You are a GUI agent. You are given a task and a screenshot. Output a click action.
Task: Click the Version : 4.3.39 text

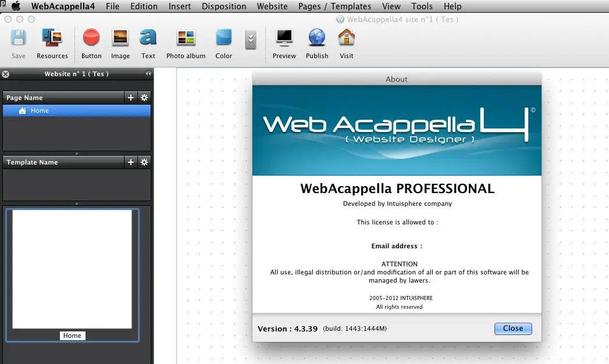click(287, 329)
